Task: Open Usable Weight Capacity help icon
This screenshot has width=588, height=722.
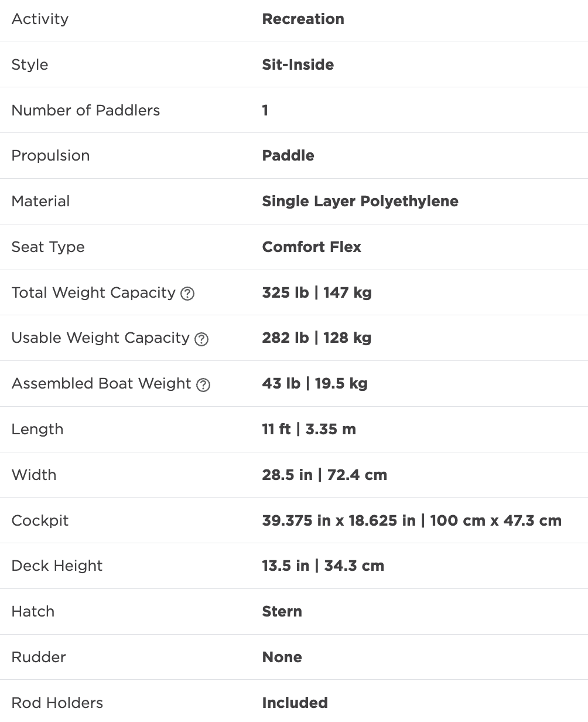Action: coord(201,339)
